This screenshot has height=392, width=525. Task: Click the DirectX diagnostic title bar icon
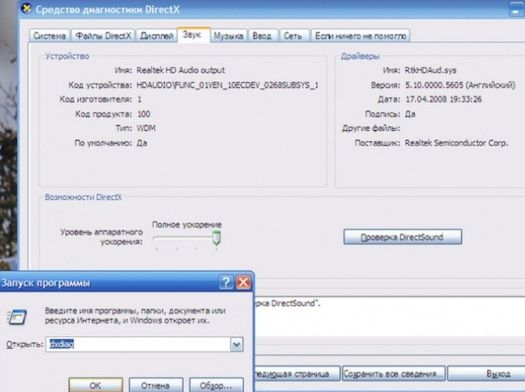(26, 8)
